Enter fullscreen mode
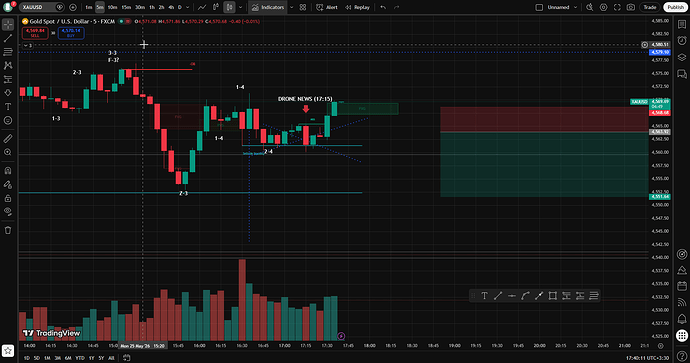690x363 pixels. [617, 7]
